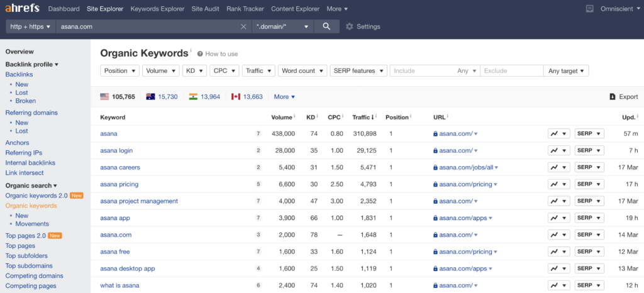Click the Ahrefs logo

coord(22,9)
